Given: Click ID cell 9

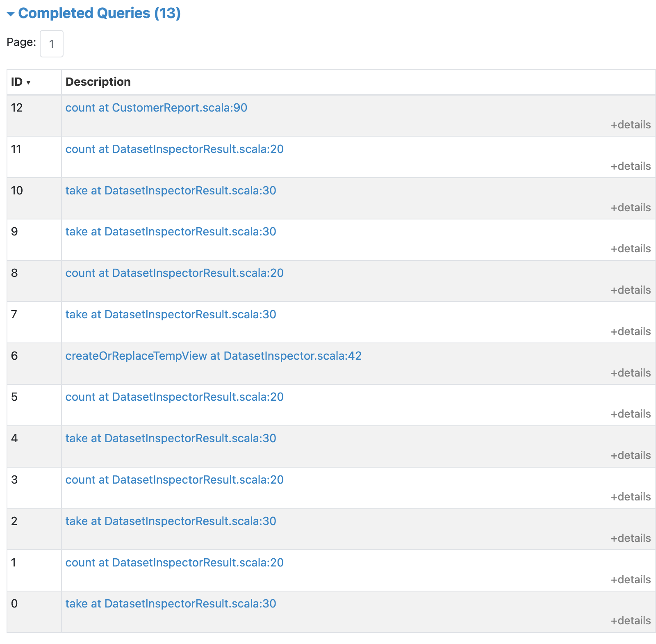Looking at the screenshot, I should (x=34, y=240).
